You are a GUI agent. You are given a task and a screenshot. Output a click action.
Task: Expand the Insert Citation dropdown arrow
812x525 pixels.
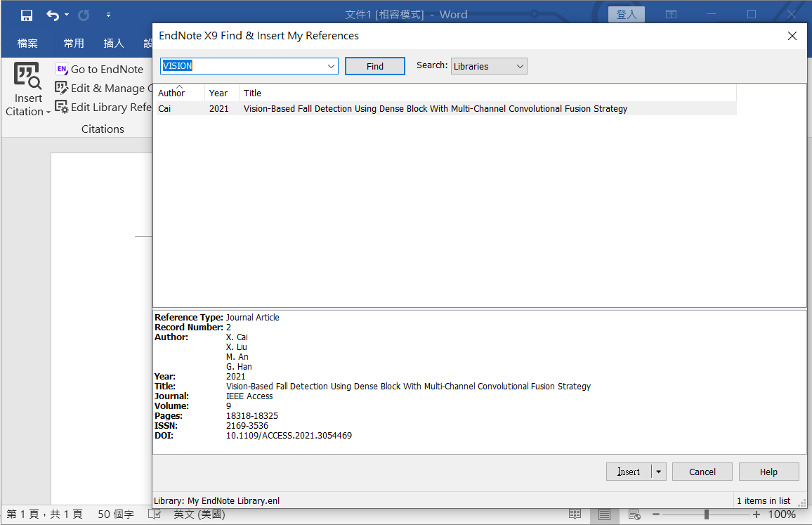[48, 112]
